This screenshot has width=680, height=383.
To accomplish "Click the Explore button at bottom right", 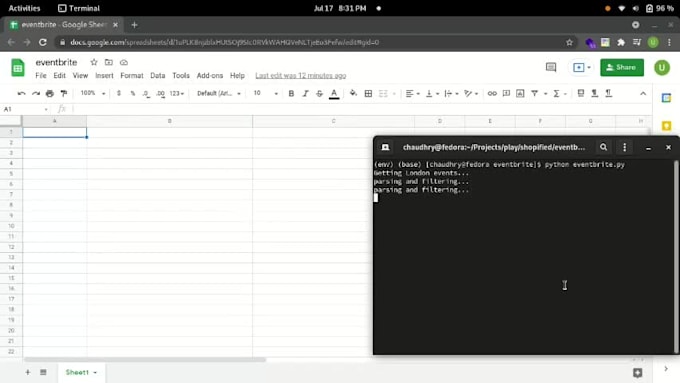I will (x=638, y=373).
